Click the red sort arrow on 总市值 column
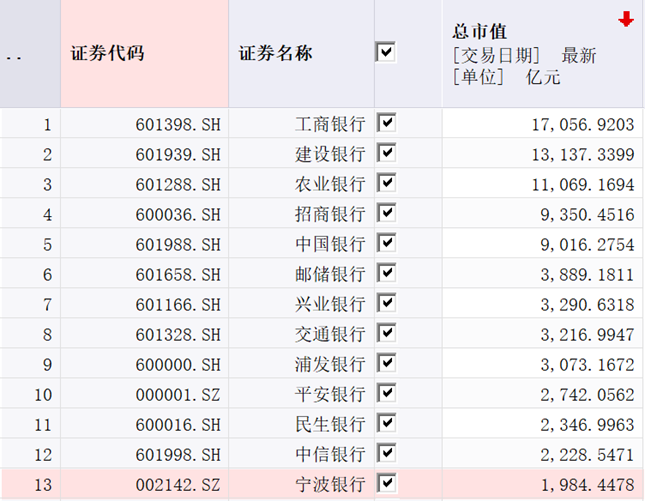 (626, 19)
